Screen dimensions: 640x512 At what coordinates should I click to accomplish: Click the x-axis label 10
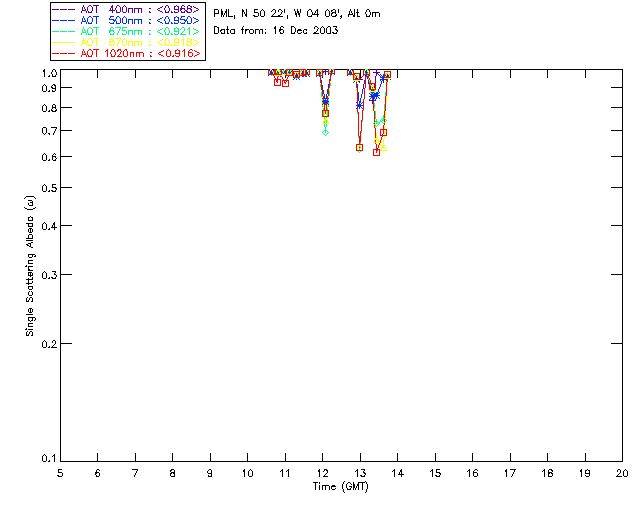tap(247, 473)
